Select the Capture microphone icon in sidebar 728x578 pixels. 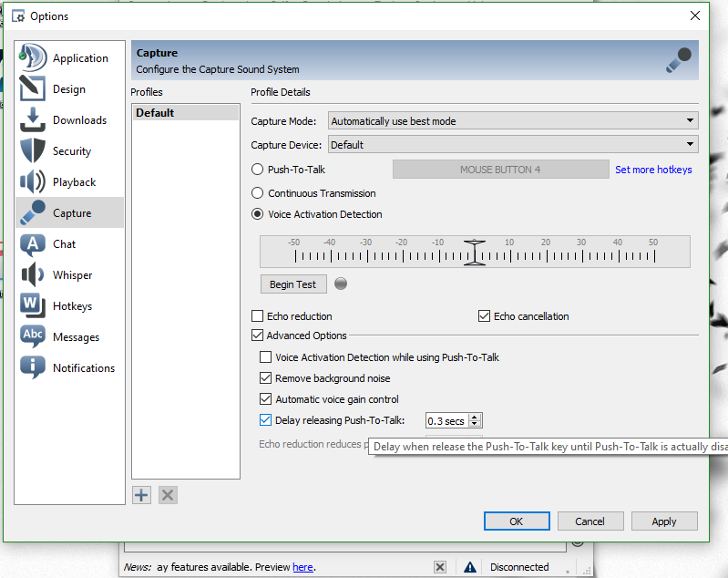(33, 212)
